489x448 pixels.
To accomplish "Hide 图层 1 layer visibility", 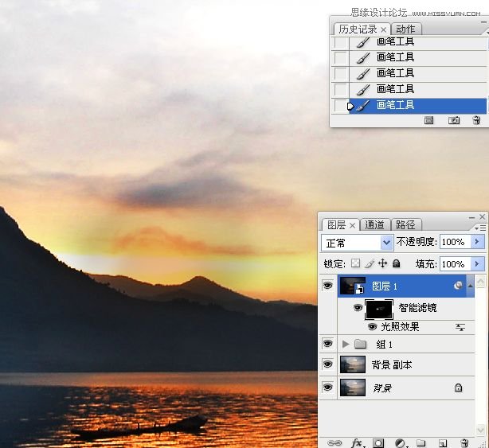I will pyautogui.click(x=327, y=285).
